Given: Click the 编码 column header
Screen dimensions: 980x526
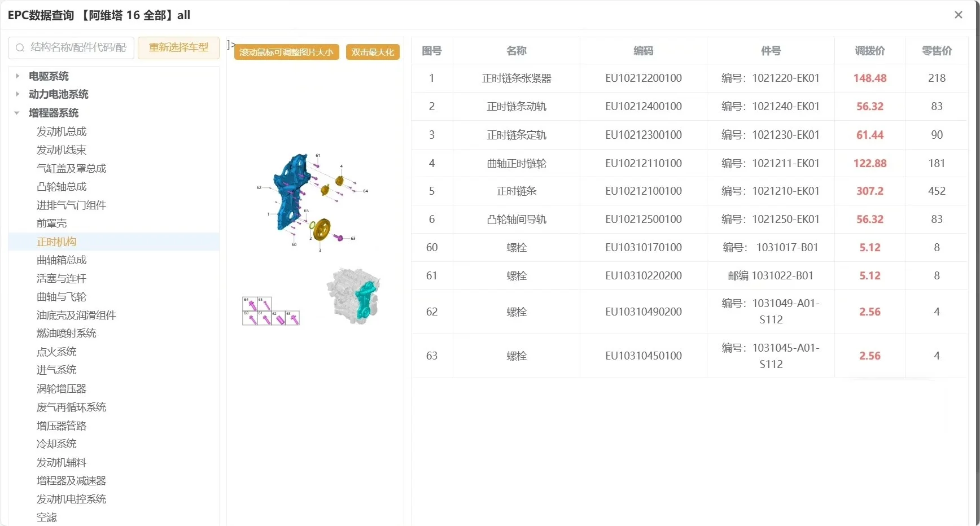Looking at the screenshot, I should click(x=644, y=51).
